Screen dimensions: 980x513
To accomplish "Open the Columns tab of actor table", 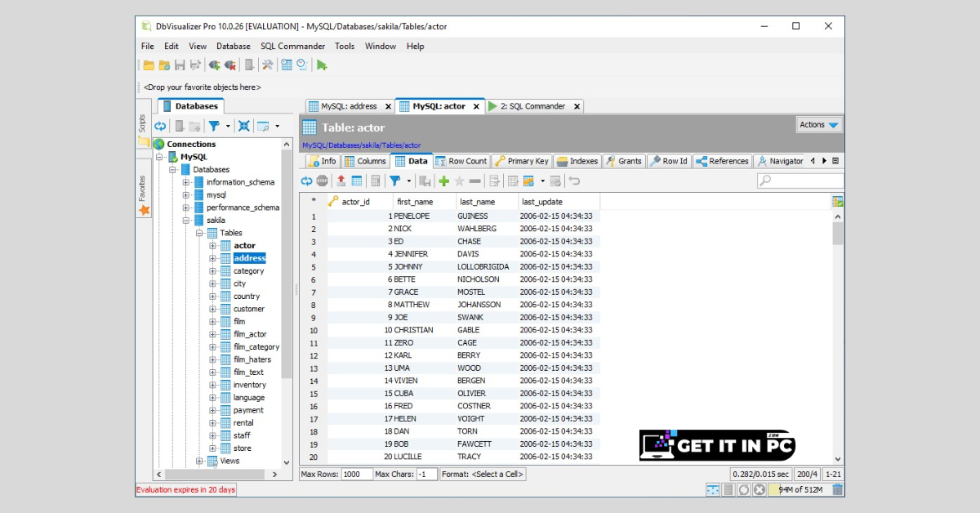I will pos(365,161).
